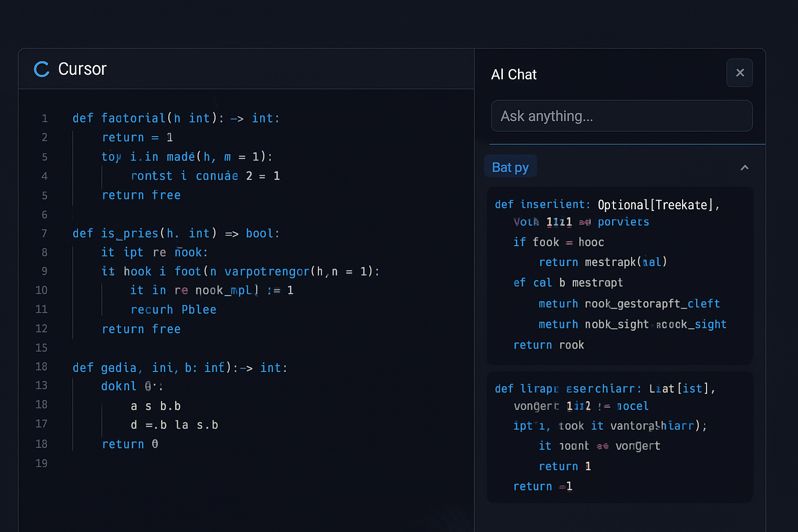This screenshot has width=798, height=532.
Task: Click line number 7 in the editor
Action: [x=44, y=233]
